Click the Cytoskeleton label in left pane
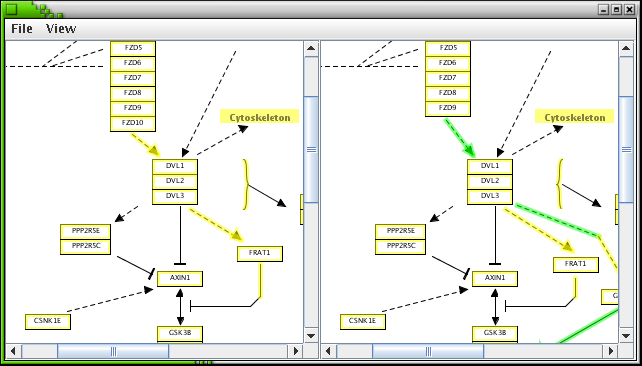 click(260, 116)
